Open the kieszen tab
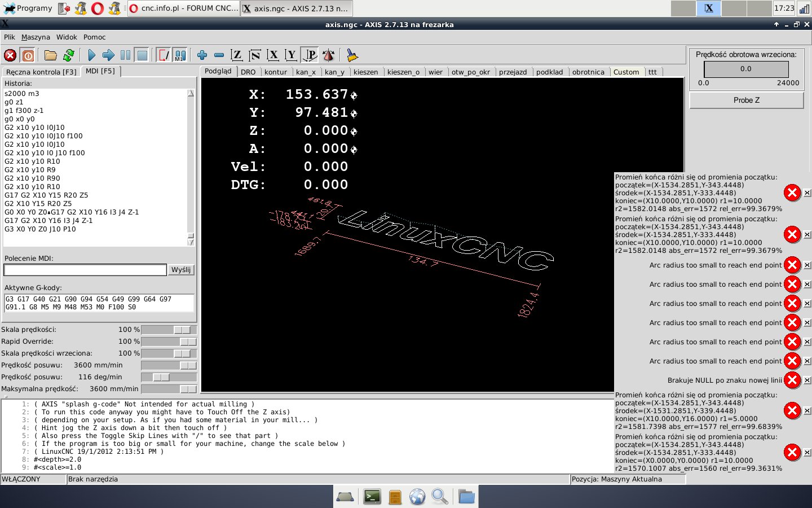The height and width of the screenshot is (508, 812). tap(366, 72)
